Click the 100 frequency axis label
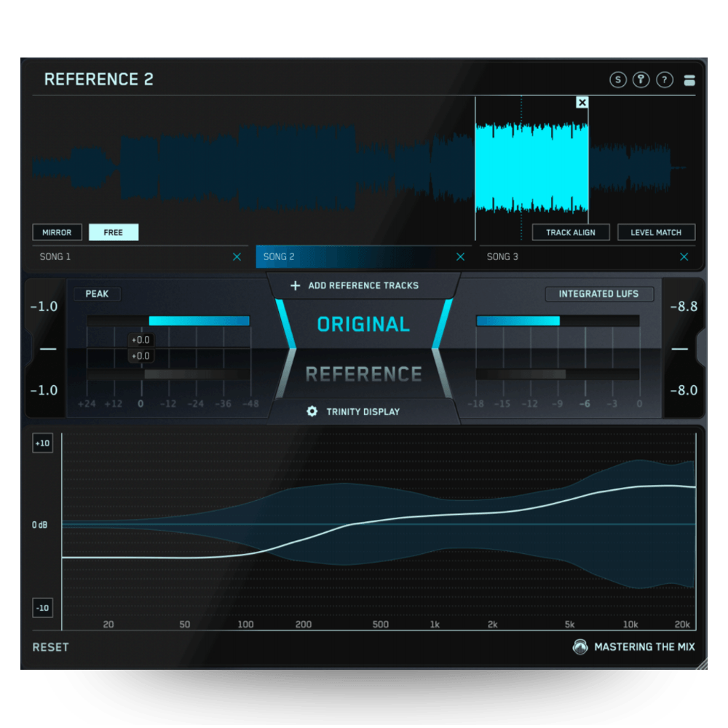Screen dimensions: 728x728 click(245, 625)
